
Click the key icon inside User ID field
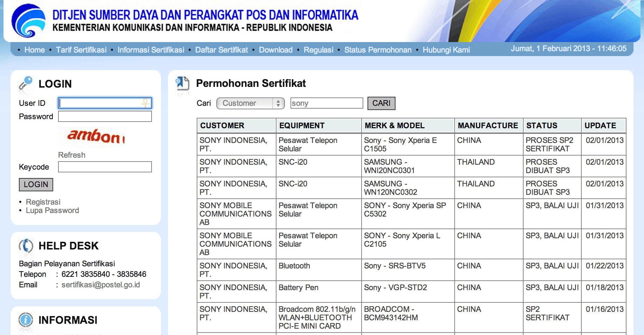[x=145, y=103]
